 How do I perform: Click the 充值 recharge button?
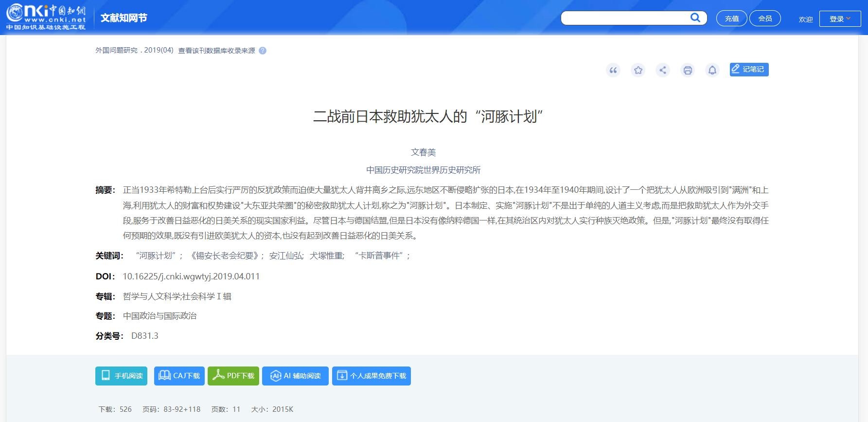(731, 18)
